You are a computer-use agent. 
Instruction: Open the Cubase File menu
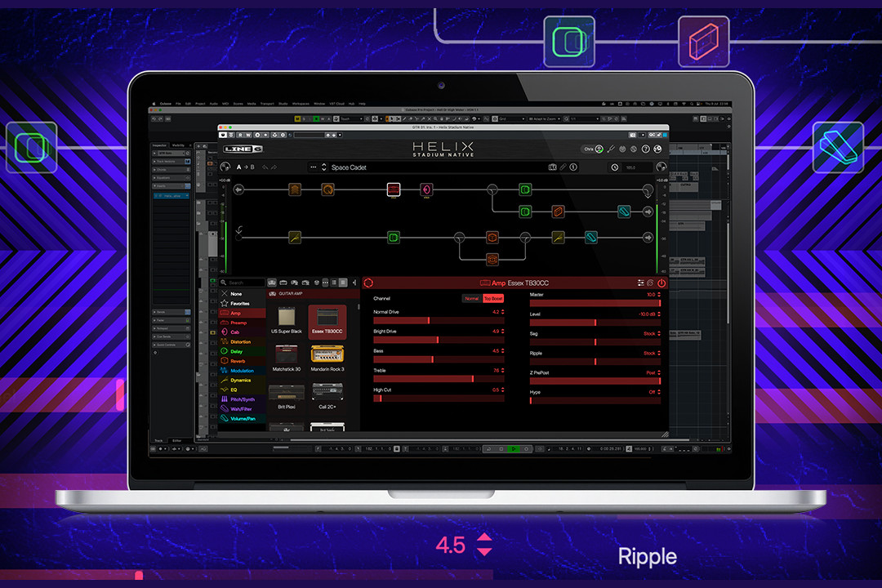point(178,104)
